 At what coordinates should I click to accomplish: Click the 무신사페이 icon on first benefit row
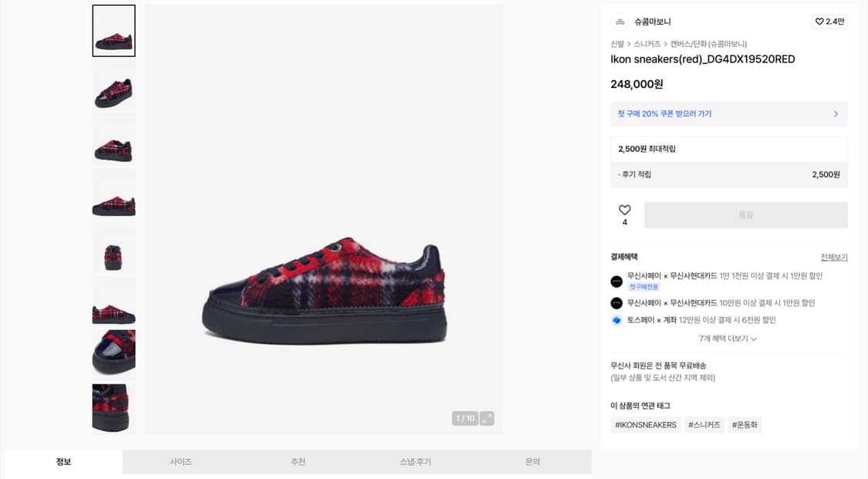point(616,282)
